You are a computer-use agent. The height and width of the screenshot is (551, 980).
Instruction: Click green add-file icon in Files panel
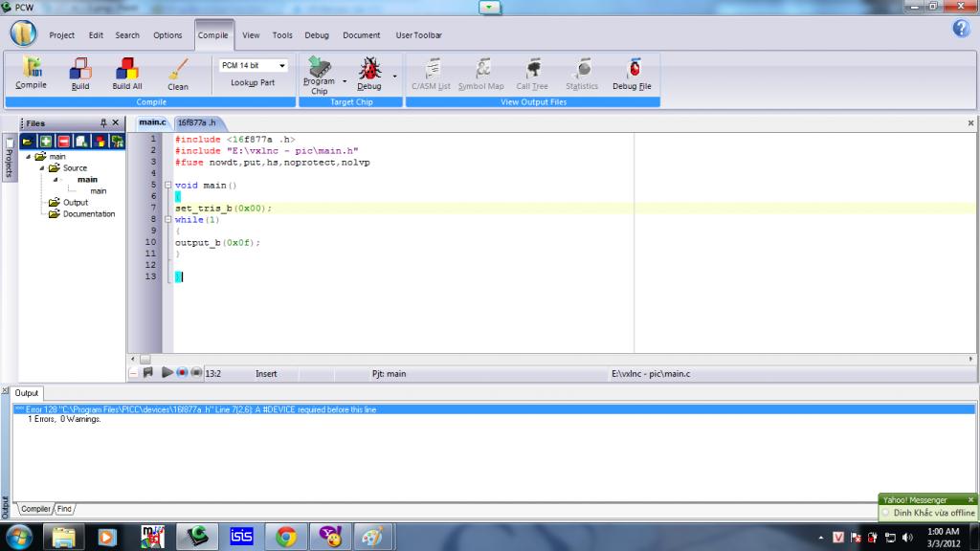[45, 141]
